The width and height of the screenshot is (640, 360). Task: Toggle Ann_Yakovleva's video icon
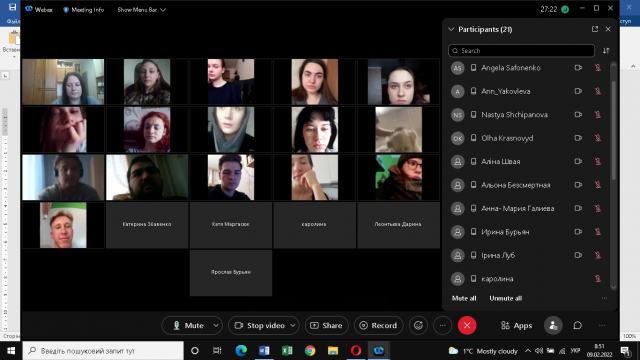click(x=578, y=91)
